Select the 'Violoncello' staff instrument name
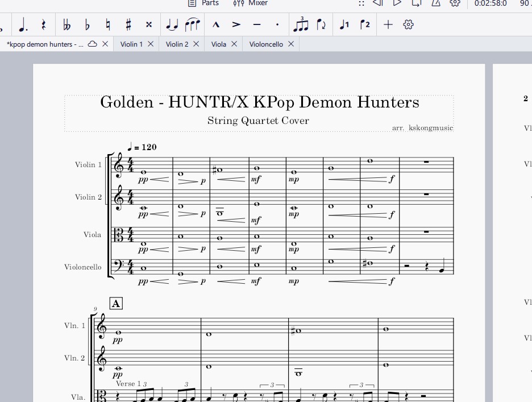 point(83,267)
